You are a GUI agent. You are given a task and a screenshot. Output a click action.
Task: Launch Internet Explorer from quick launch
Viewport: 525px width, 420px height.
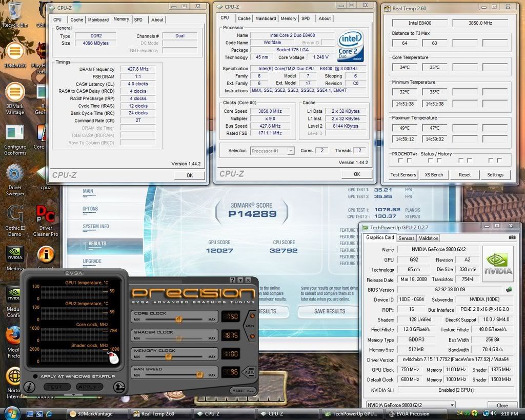pos(49,414)
